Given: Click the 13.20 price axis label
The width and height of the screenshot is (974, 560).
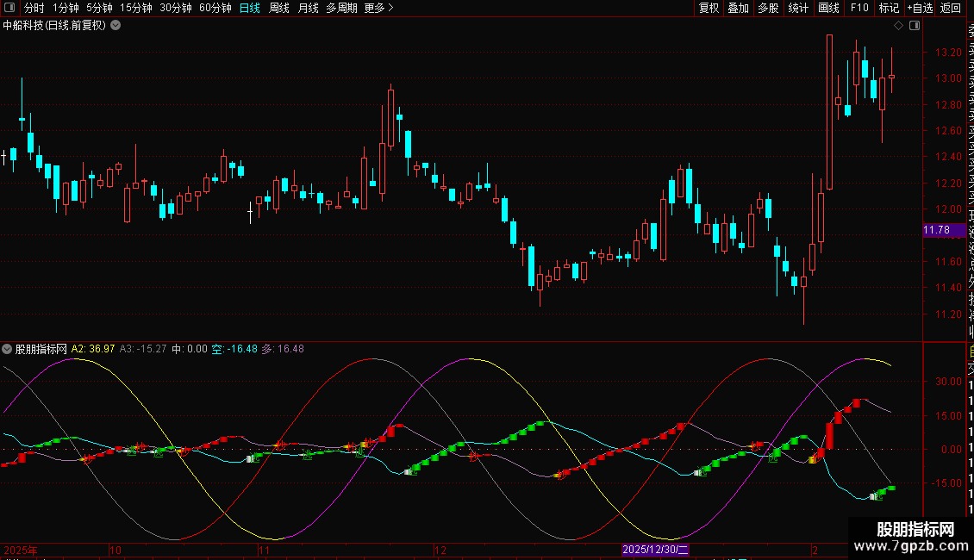Looking at the screenshot, I should (948, 53).
